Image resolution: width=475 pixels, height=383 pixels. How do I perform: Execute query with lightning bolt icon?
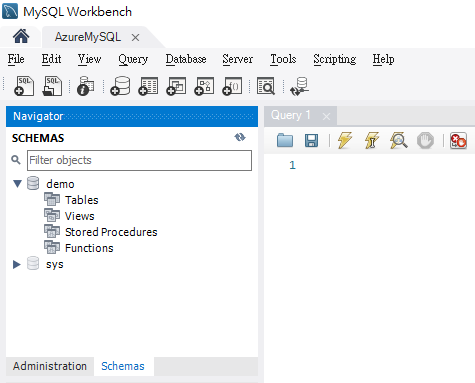345,140
